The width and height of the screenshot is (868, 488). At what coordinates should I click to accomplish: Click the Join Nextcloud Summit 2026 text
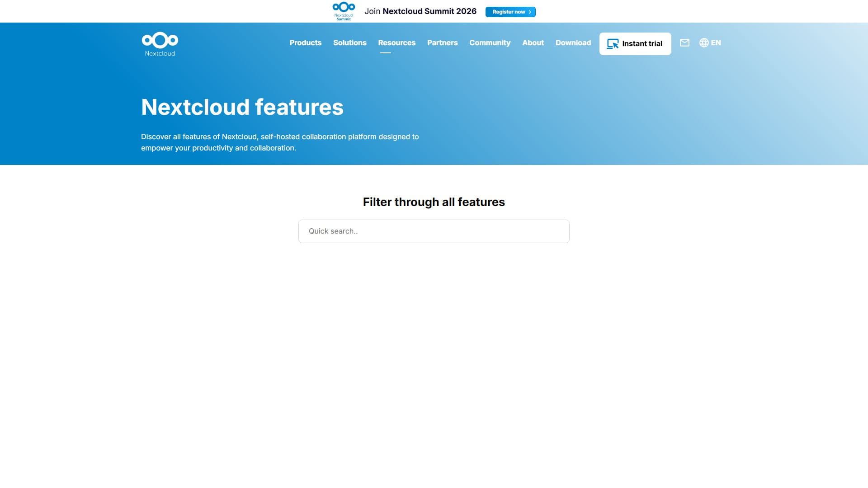coord(420,11)
